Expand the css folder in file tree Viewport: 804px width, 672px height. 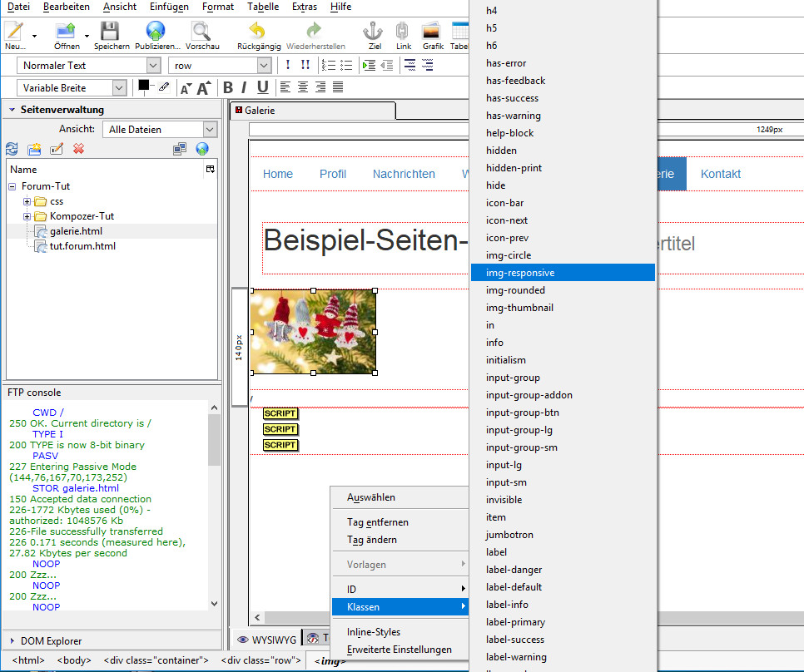27,201
